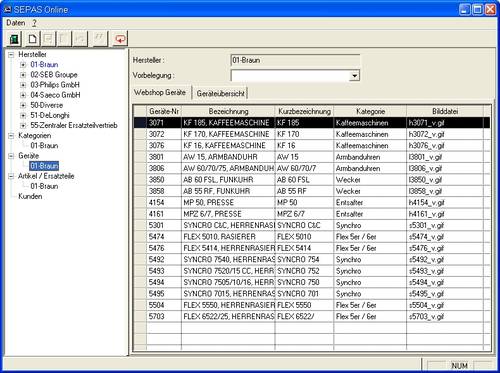Select Kurzbezeichnung cell SYNCRO C&C

pyautogui.click(x=304, y=226)
